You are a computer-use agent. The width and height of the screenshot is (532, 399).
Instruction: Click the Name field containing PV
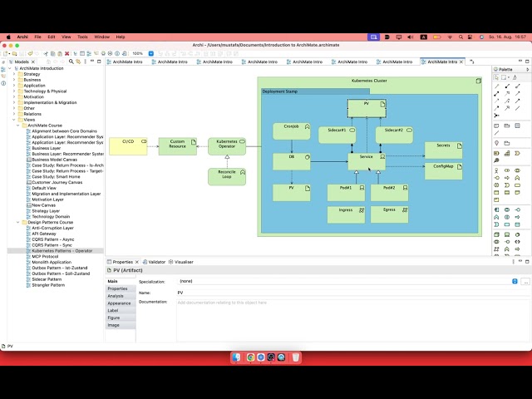tap(352, 293)
